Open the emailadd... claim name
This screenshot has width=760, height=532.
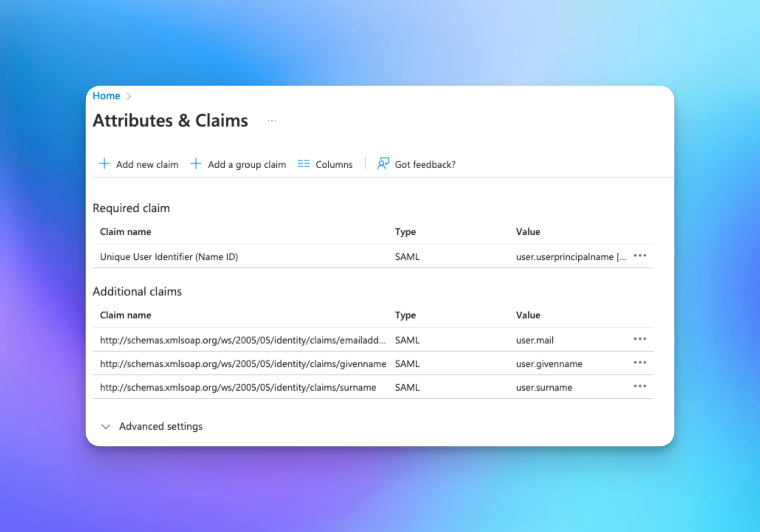click(243, 340)
